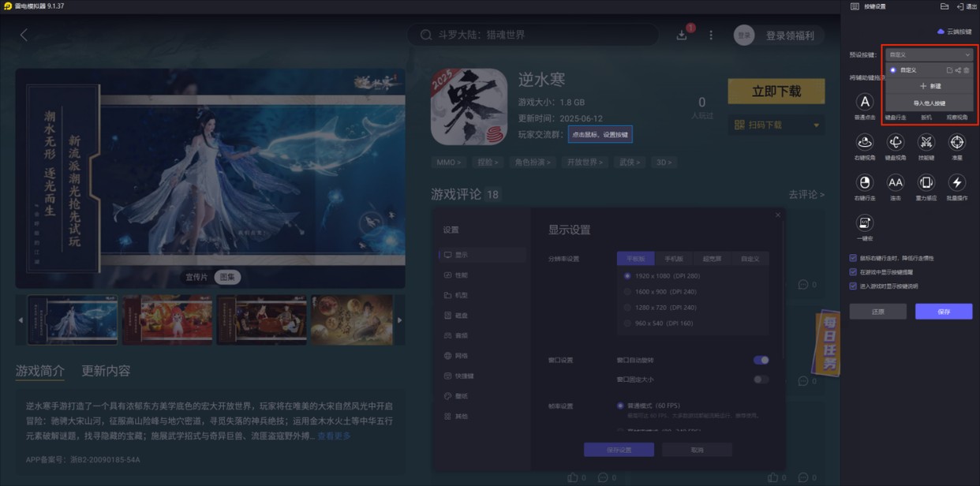
Task: Click the search magnifier icon
Action: tap(426, 35)
